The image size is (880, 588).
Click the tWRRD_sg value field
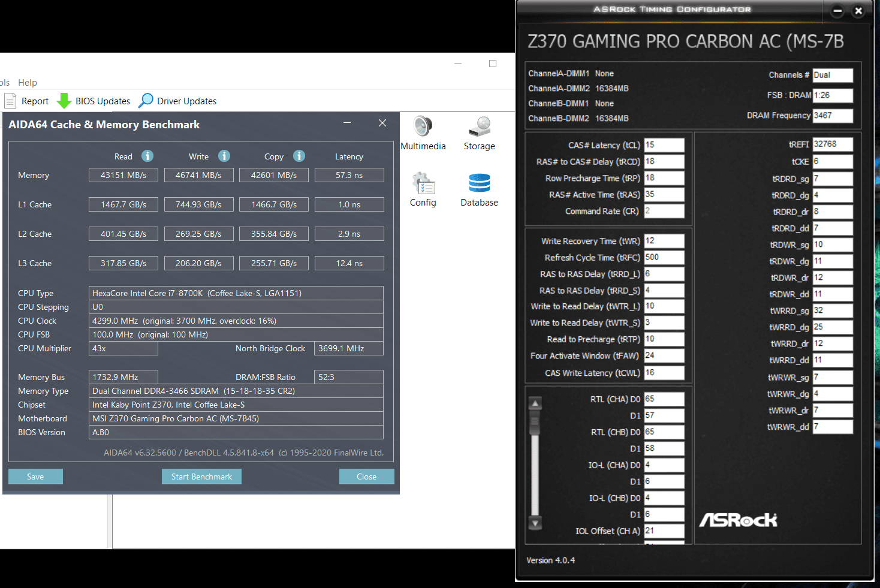click(833, 311)
